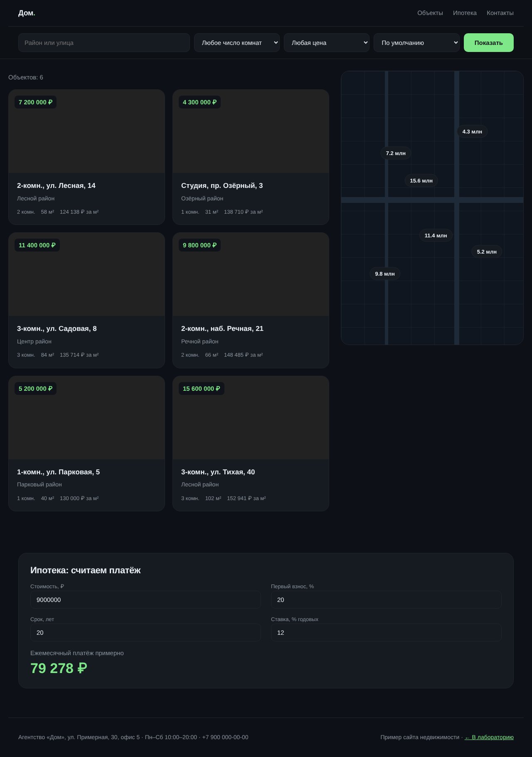
Task: Click the 5 200 000 ₽ price badge
Action: tap(35, 389)
